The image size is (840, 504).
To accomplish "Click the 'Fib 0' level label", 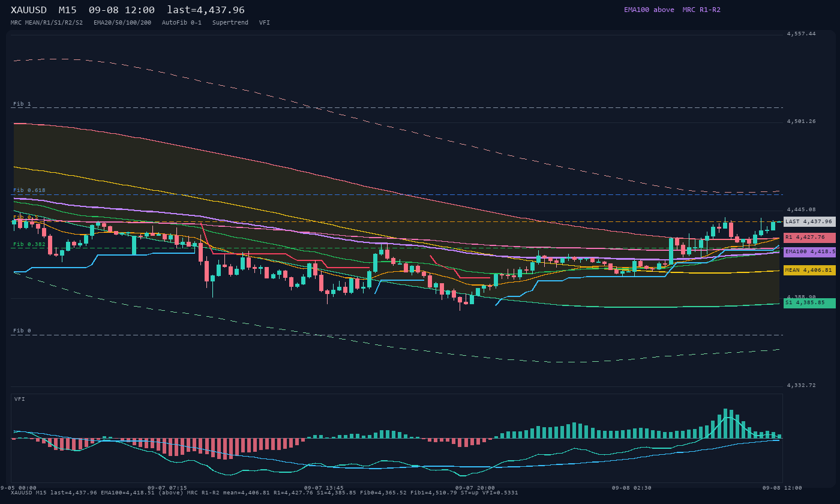I will point(22,331).
